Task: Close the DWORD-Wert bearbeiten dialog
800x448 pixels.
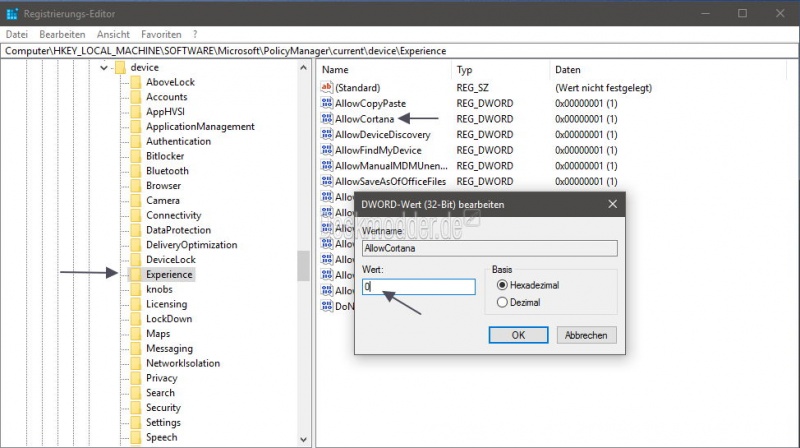Action: (613, 204)
